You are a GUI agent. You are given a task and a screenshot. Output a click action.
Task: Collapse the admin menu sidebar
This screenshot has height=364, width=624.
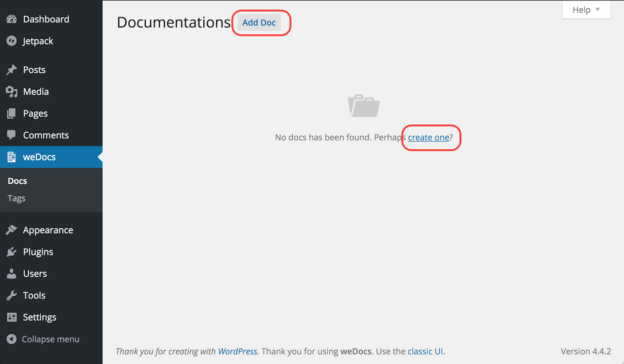(x=11, y=339)
